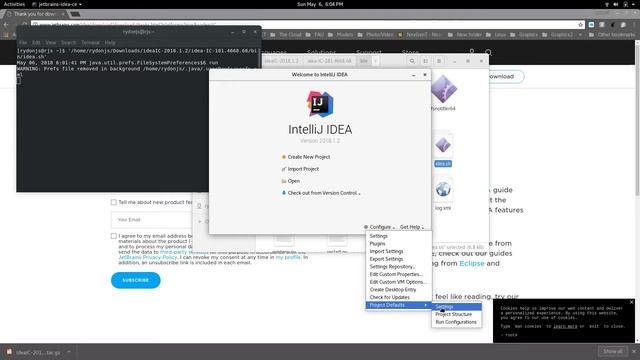This screenshot has width=640, height=360.
Task: Click Activities in top bar
Action: [x=14, y=4]
